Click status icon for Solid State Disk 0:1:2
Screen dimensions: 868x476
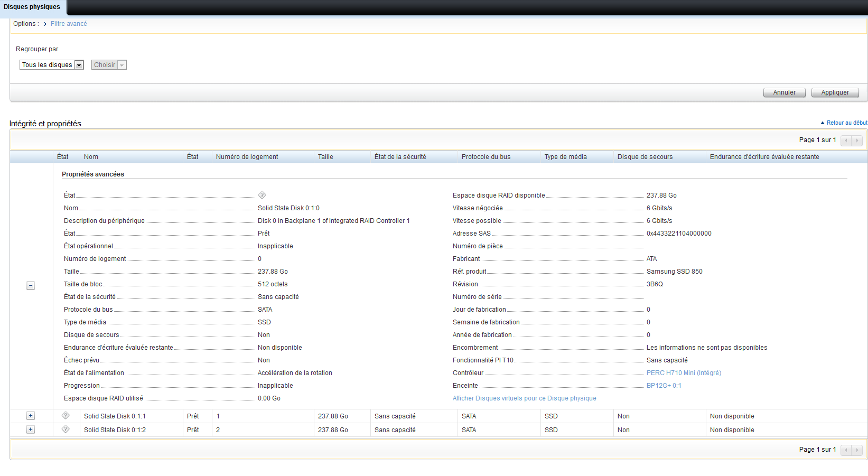pyautogui.click(x=66, y=430)
